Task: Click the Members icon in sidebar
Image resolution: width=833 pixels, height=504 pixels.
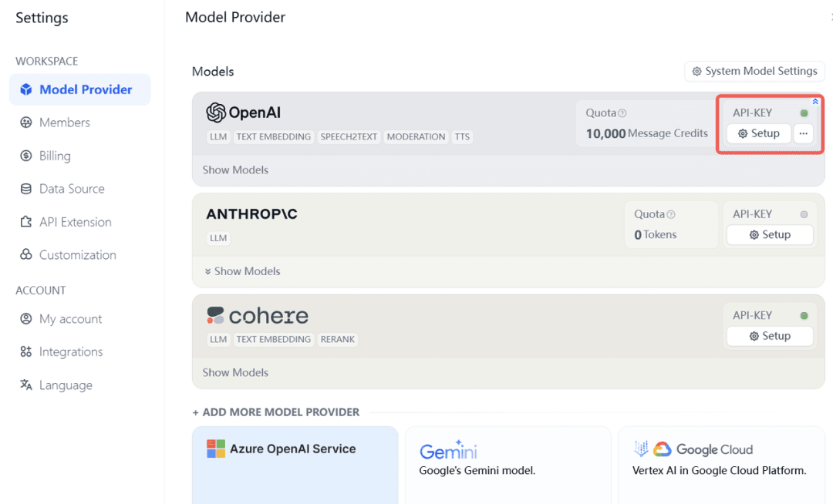Action: pyautogui.click(x=26, y=123)
